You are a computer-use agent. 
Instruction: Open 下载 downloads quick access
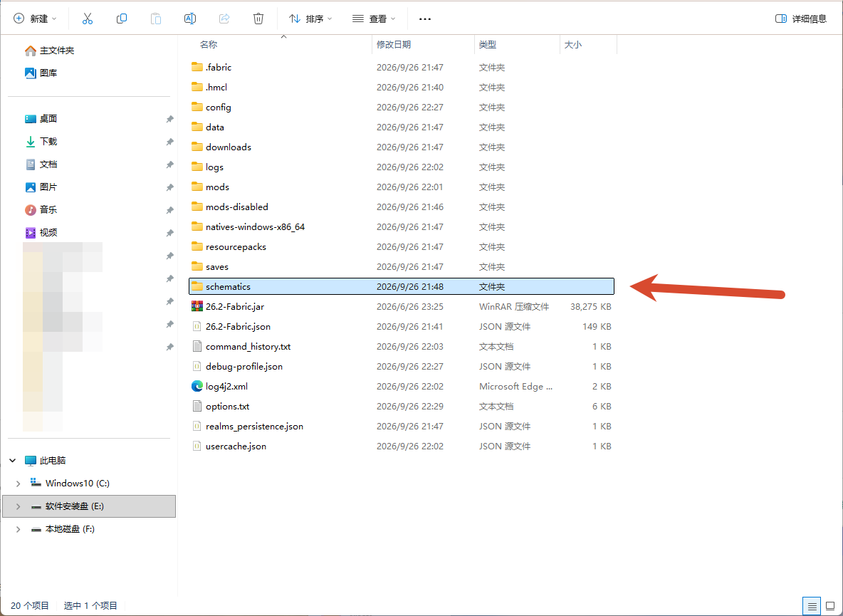(41, 142)
